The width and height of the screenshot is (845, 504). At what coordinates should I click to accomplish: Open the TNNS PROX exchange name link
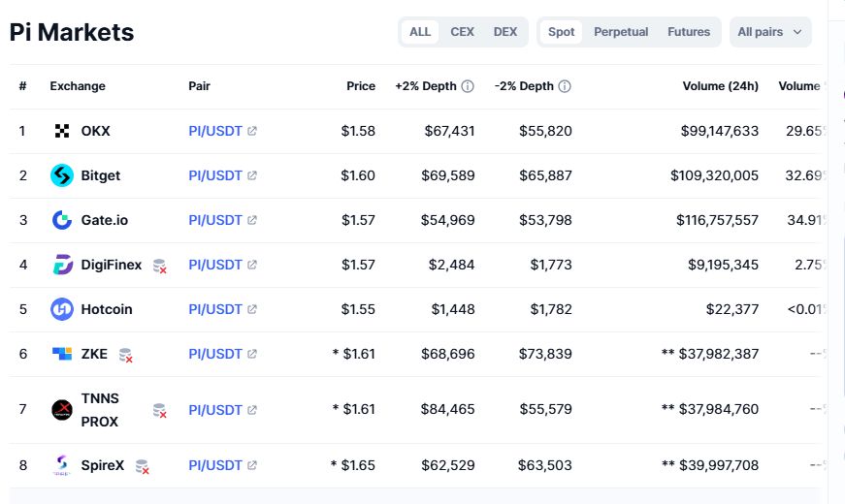100,410
